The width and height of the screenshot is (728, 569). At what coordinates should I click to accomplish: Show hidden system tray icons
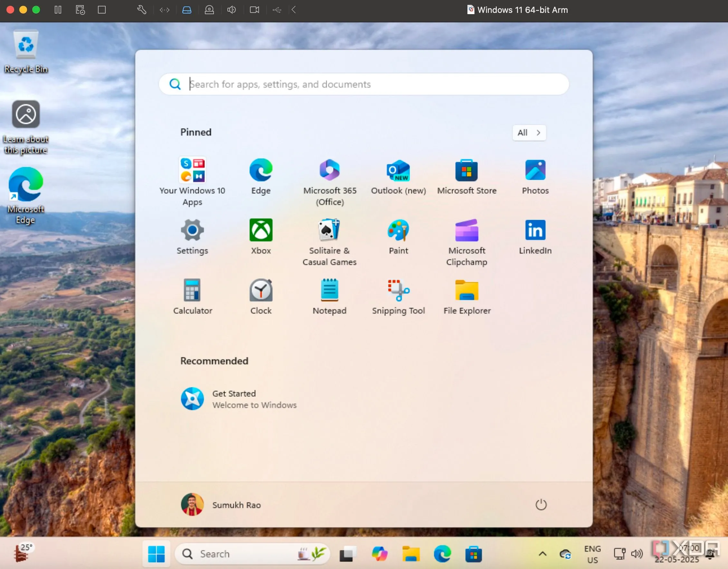[542, 554]
